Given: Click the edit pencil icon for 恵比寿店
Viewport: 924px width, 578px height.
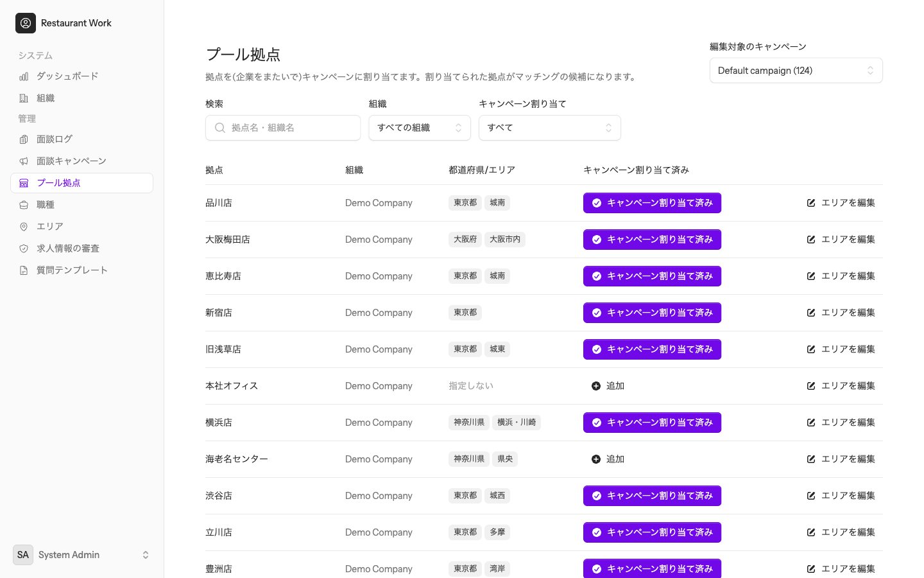Looking at the screenshot, I should pyautogui.click(x=811, y=276).
